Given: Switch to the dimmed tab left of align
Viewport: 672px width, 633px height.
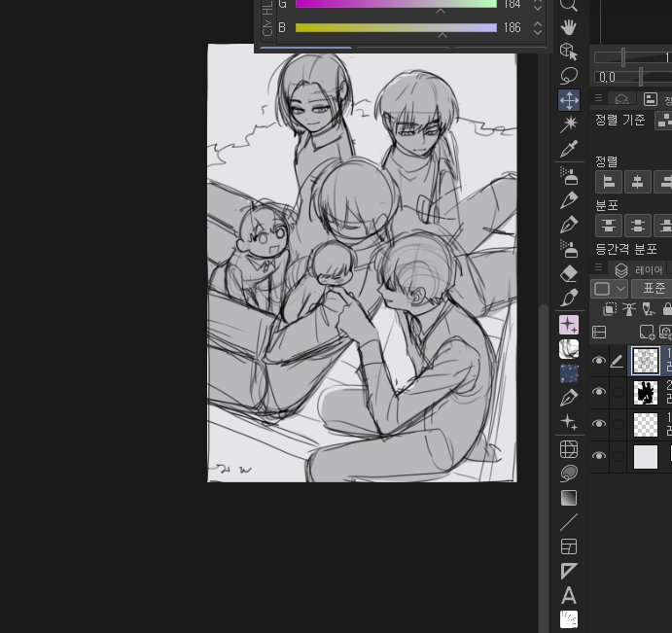Looking at the screenshot, I should point(621,99).
